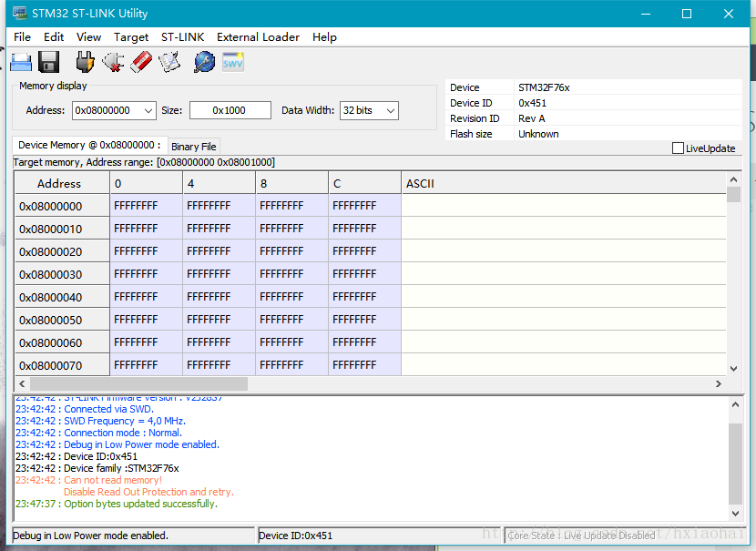Switch to the Binary File tab
The height and width of the screenshot is (551, 756).
194,147
